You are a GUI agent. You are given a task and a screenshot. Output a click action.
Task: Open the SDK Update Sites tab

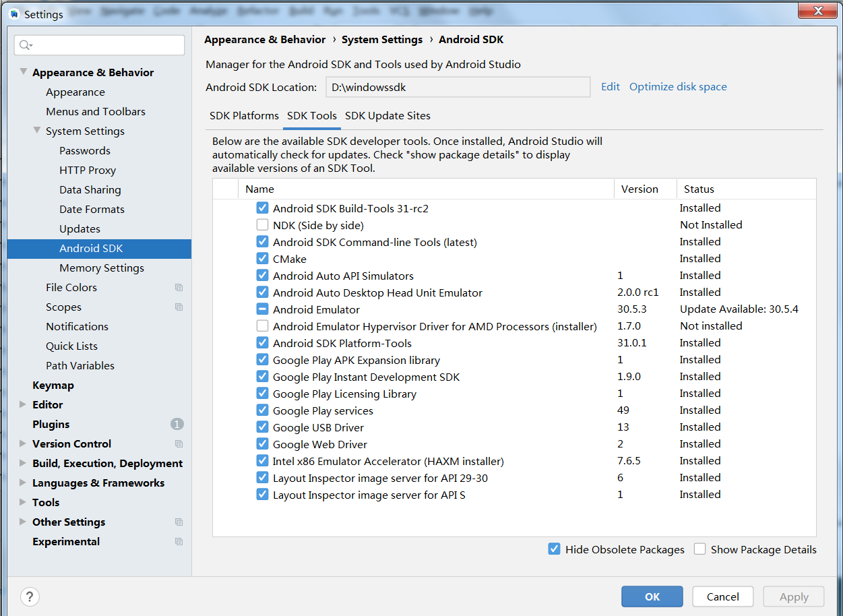(x=387, y=116)
